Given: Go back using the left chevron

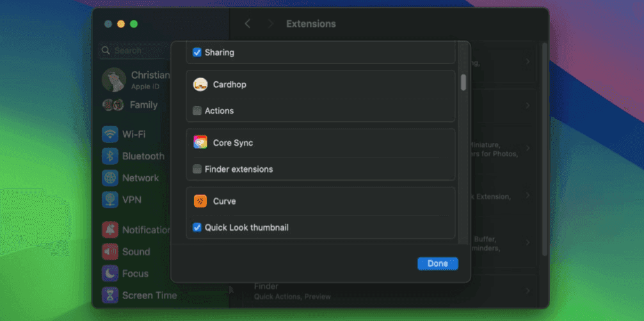Looking at the screenshot, I should coord(248,24).
